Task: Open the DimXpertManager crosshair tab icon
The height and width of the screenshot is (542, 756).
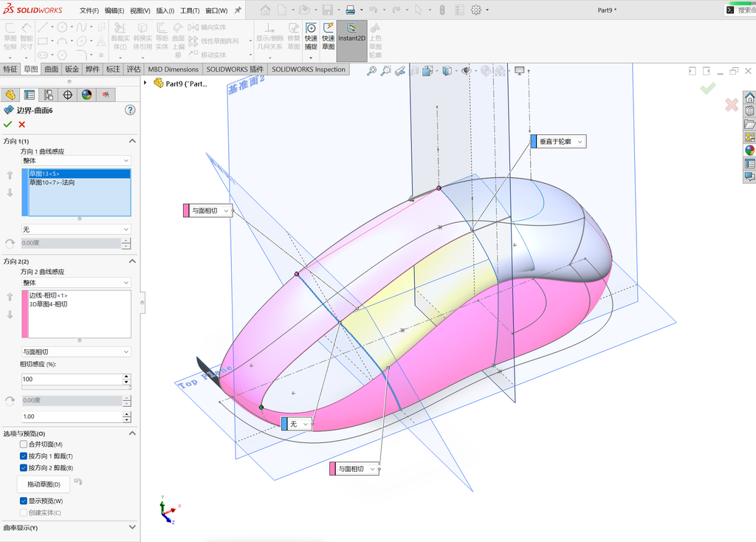Action: pos(67,95)
